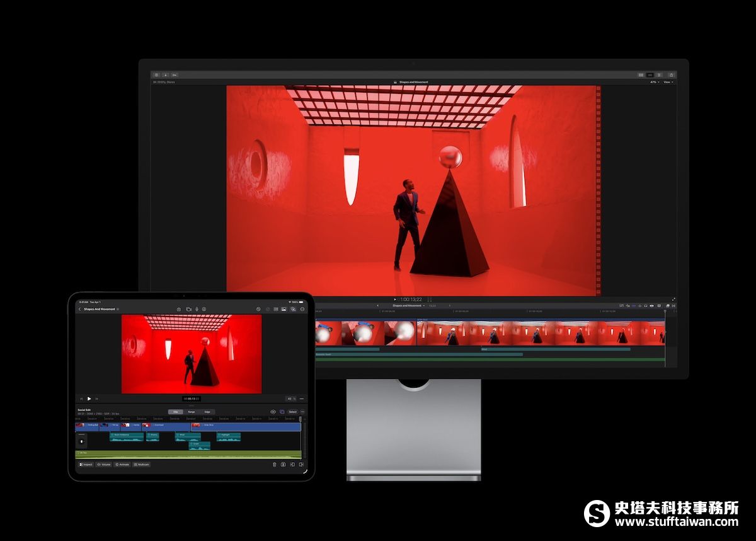Toggle the Select button in iPad timeline
The width and height of the screenshot is (756, 541).
pos(292,412)
